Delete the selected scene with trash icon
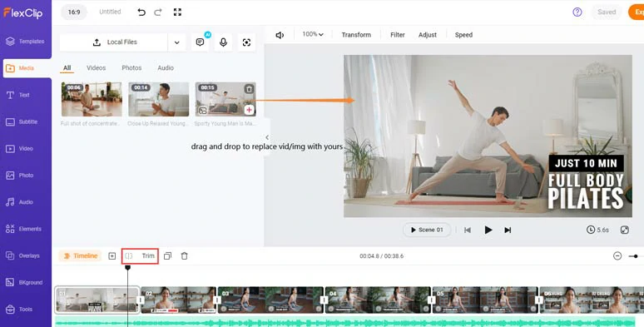The width and height of the screenshot is (644, 327). pos(185,256)
